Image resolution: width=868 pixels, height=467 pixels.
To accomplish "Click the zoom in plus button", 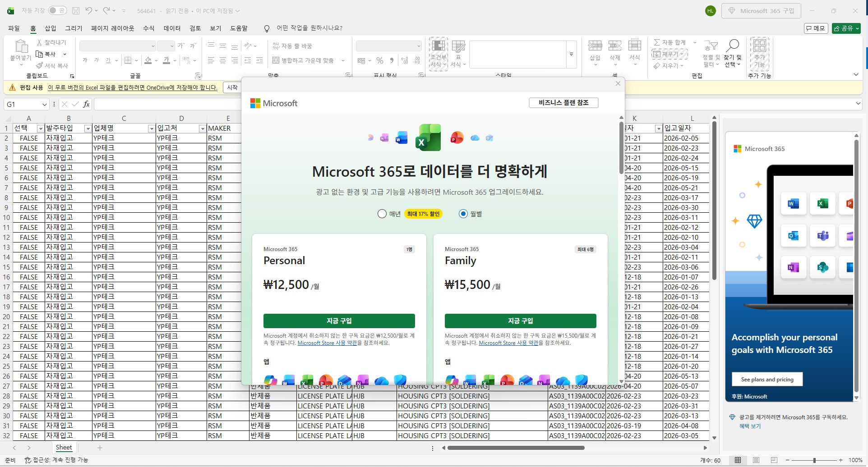I will point(840,460).
